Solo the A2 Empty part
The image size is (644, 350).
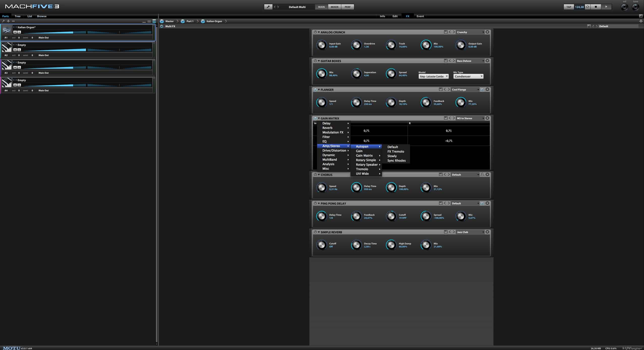pyautogui.click(x=19, y=50)
